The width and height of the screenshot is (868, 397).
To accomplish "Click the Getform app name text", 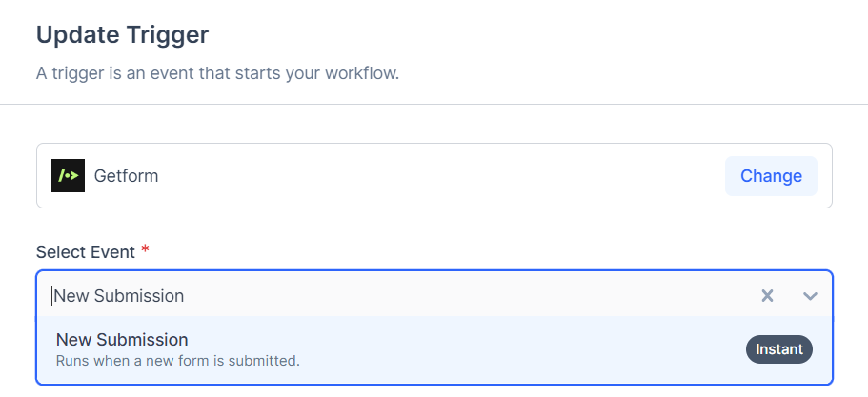I will pyautogui.click(x=126, y=176).
